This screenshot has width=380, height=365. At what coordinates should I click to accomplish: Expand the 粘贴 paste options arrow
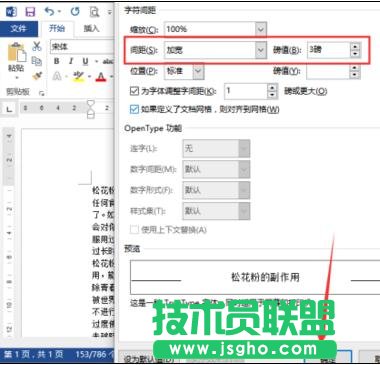tap(17, 77)
